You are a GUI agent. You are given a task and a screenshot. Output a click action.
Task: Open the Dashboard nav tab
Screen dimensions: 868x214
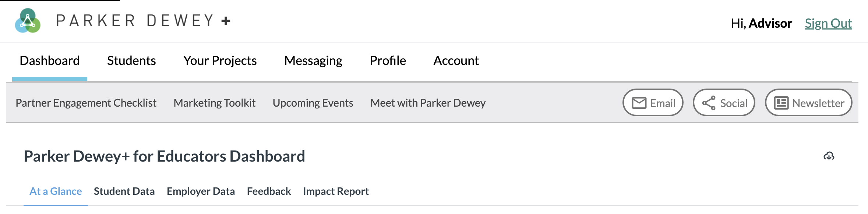click(50, 61)
